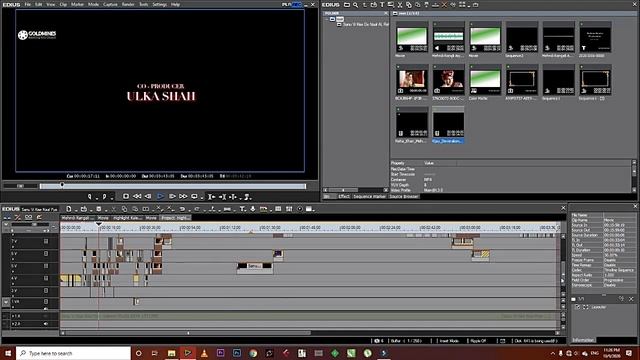Click the Redo icon in timeline toolbar
Image resolution: width=640 pixels, height=360 pixels.
[x=197, y=209]
